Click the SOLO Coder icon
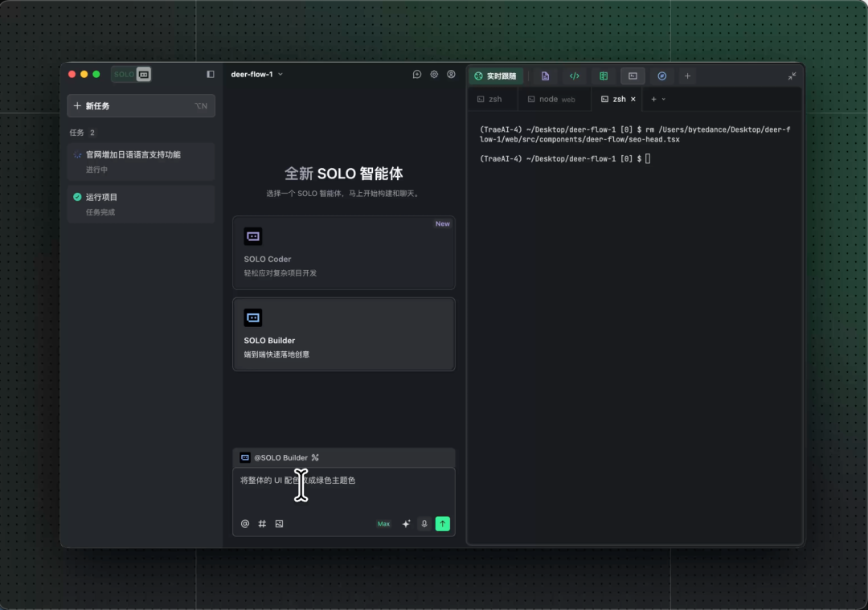Screen dimensions: 868x610 (253, 236)
